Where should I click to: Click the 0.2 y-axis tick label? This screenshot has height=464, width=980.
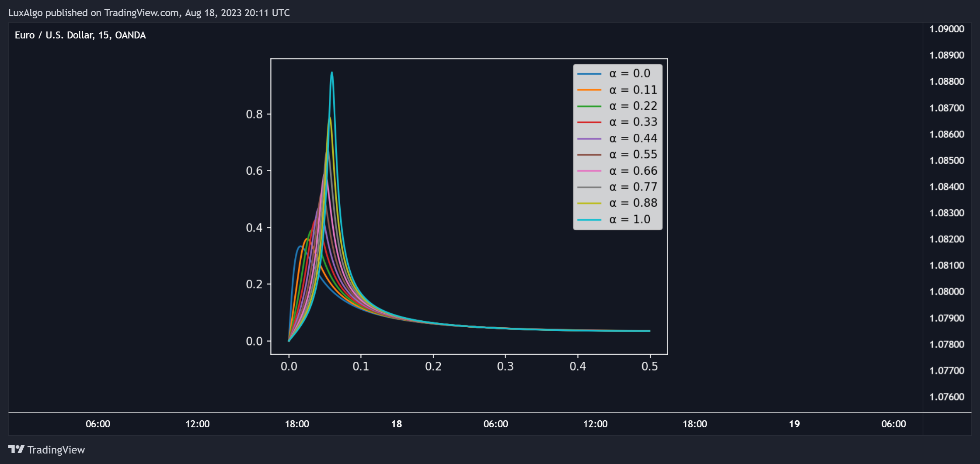point(255,284)
